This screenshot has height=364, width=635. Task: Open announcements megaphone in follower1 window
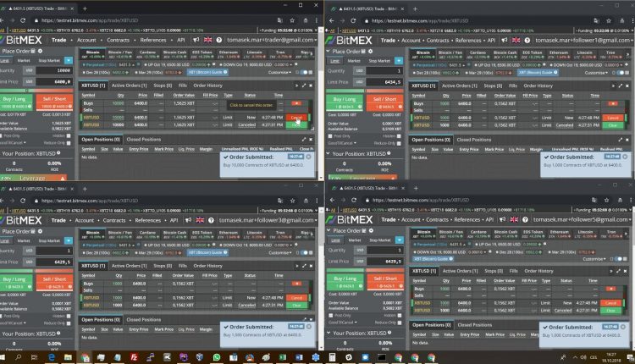tap(505, 40)
